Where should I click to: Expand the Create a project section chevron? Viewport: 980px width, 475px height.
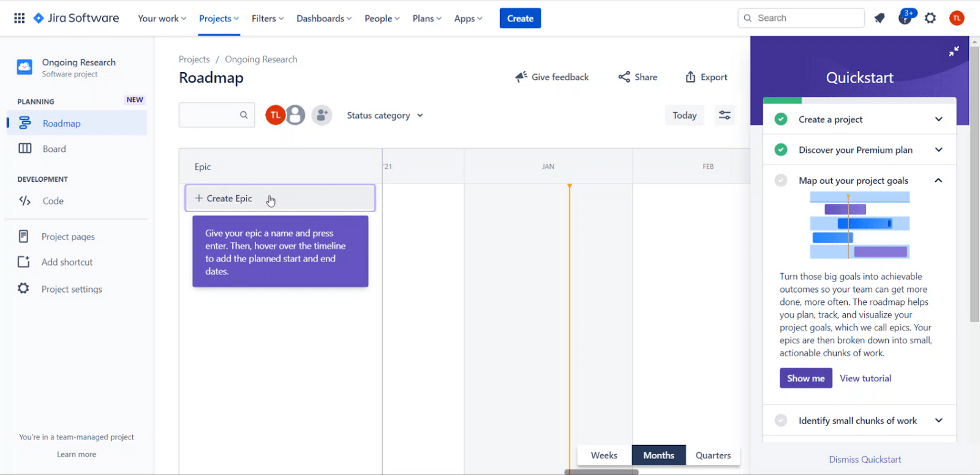[x=938, y=119]
